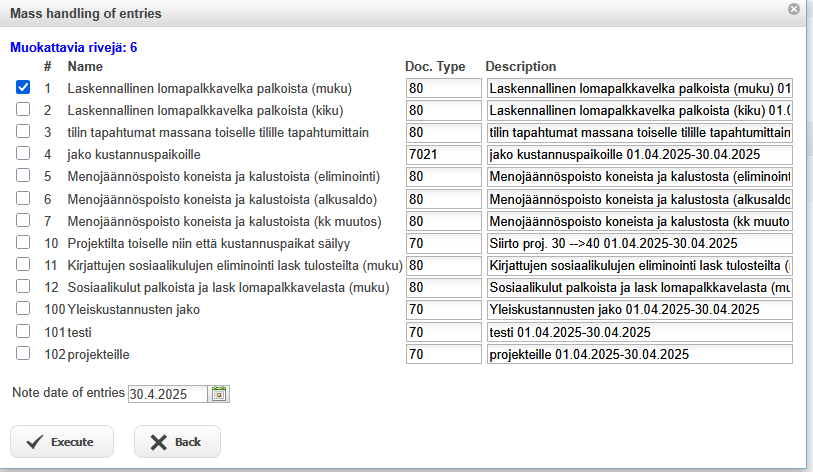Click the Execute button
813x472 pixels.
point(62,442)
